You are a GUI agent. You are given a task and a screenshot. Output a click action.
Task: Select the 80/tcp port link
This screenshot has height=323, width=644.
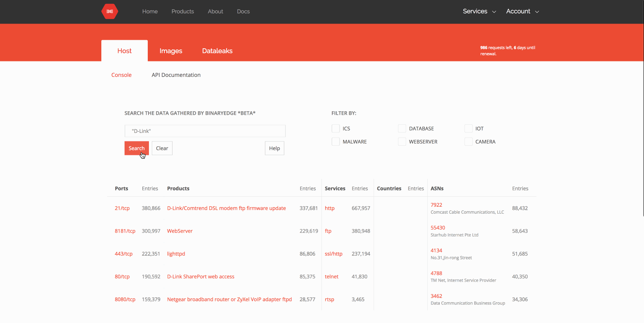[122, 277]
